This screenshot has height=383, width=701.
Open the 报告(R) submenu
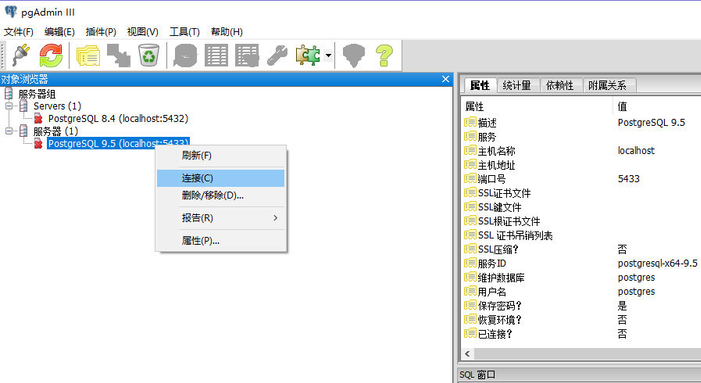[220, 218]
